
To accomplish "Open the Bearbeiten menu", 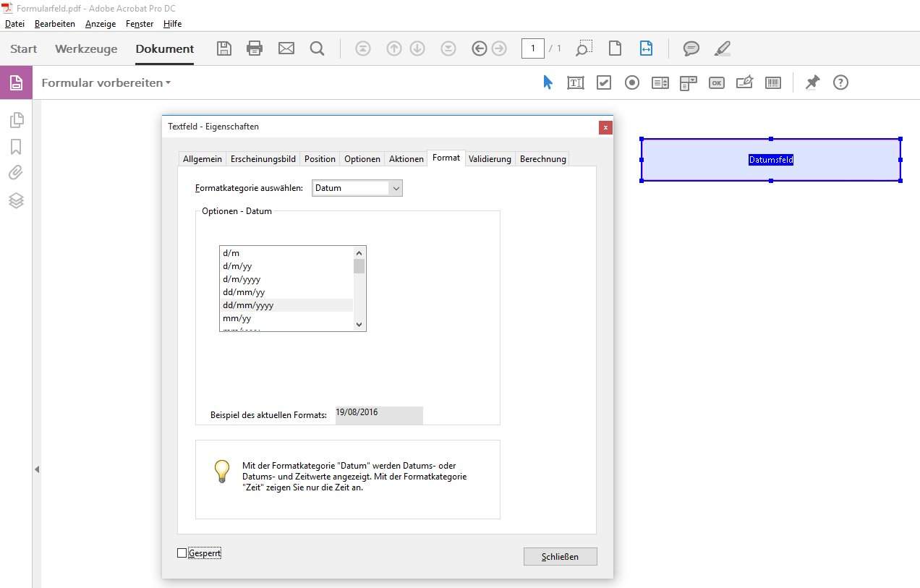I will tap(55, 24).
